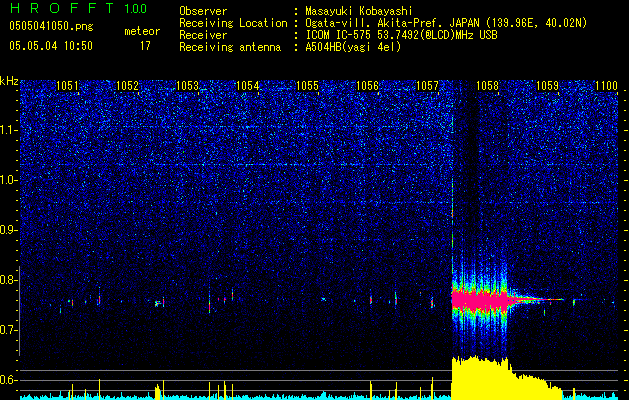Screen dimensions: 629x400
Task: Click time marker 1051
Action: 67,86
